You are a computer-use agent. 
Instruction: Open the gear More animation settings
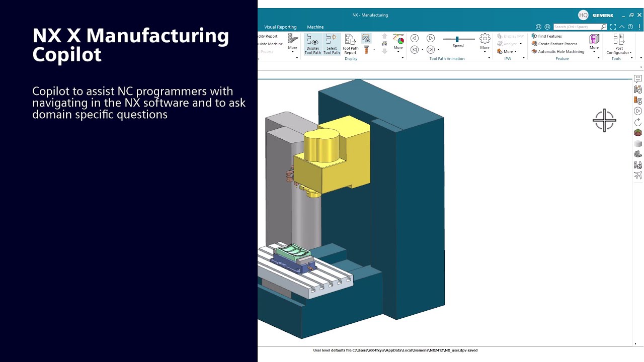(x=485, y=42)
